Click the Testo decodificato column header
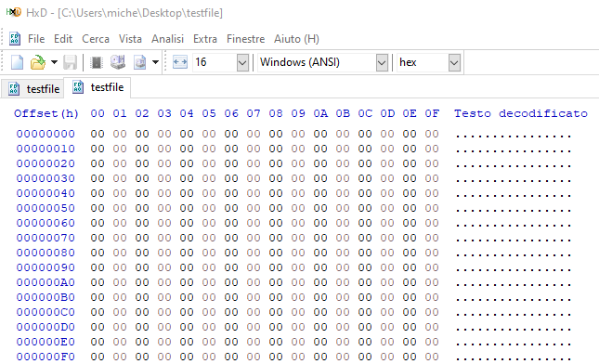599x364 pixels. pos(521,113)
